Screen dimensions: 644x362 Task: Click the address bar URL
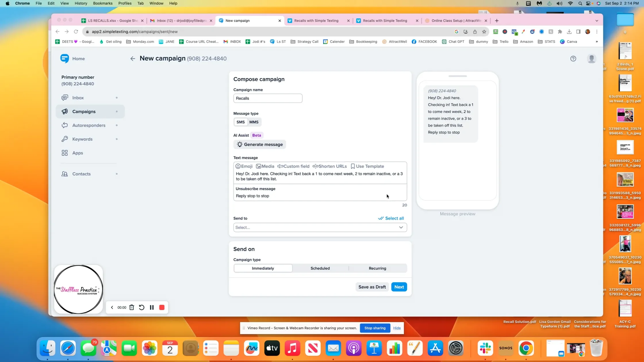point(135,32)
